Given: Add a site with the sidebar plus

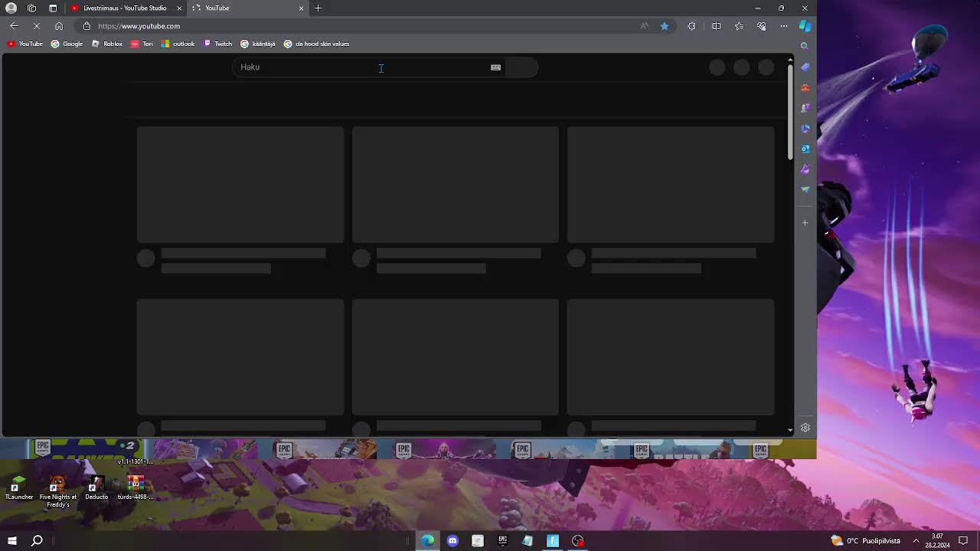Looking at the screenshot, I should point(805,223).
